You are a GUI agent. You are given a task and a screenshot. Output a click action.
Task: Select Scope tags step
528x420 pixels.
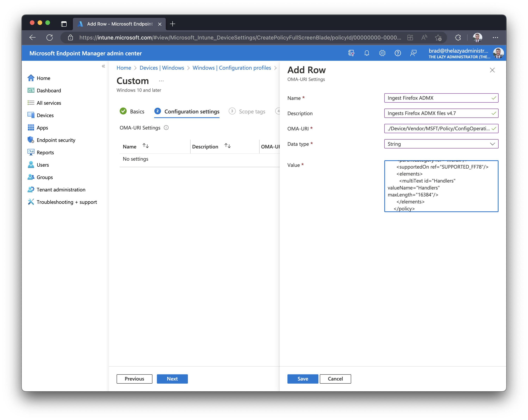[247, 111]
